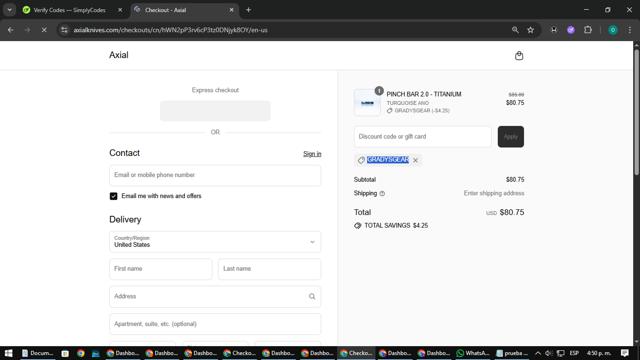Select the Checkout - Axial tab
Image resolution: width=640 pixels, height=360 pixels.
(x=184, y=10)
